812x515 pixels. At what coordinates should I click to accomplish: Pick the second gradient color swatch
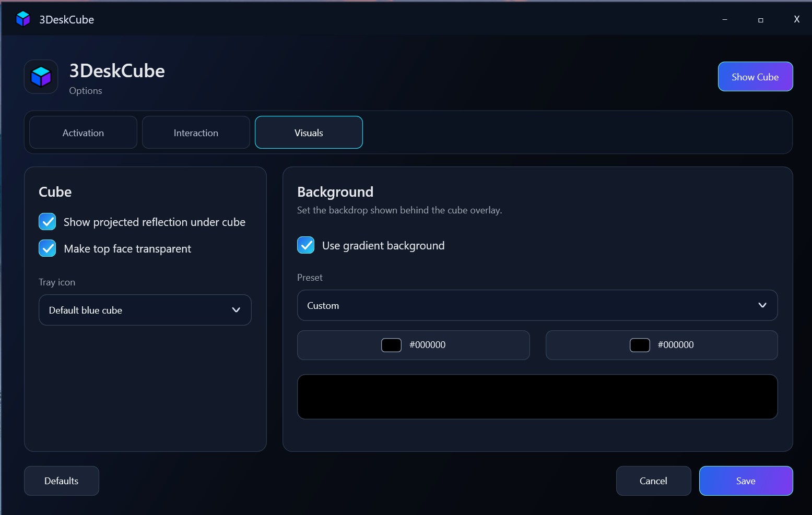coord(640,345)
